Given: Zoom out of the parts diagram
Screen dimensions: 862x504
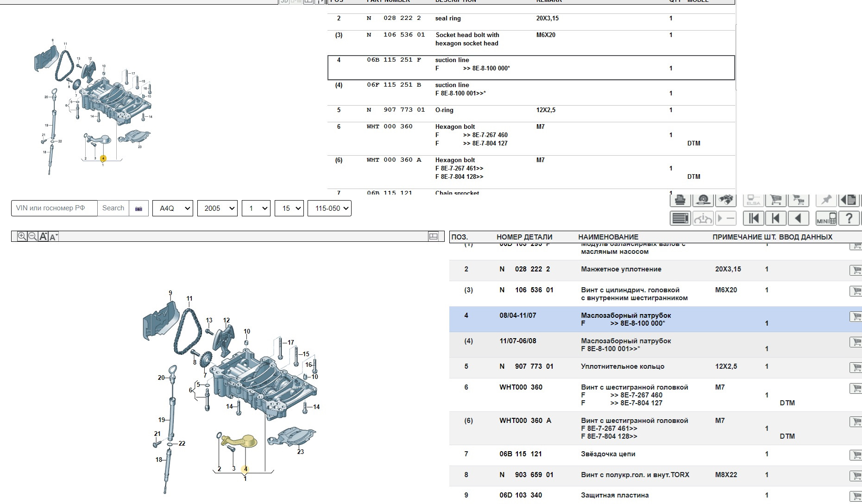Looking at the screenshot, I should pos(32,237).
